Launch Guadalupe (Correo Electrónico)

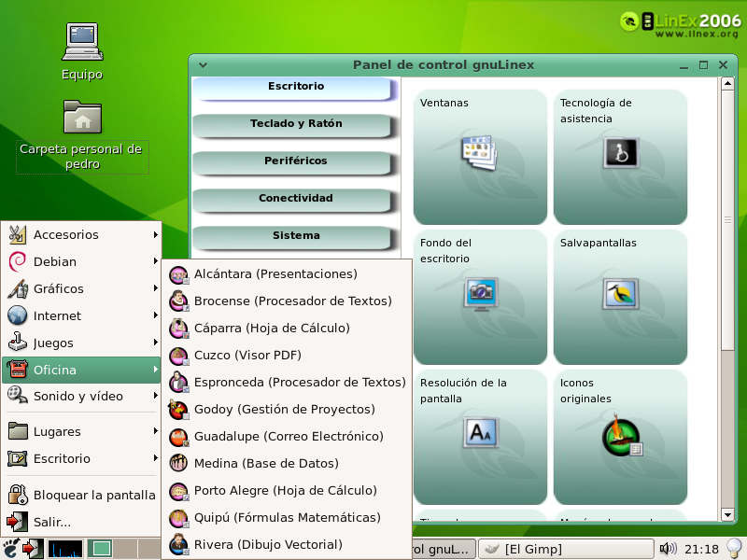click(x=289, y=436)
